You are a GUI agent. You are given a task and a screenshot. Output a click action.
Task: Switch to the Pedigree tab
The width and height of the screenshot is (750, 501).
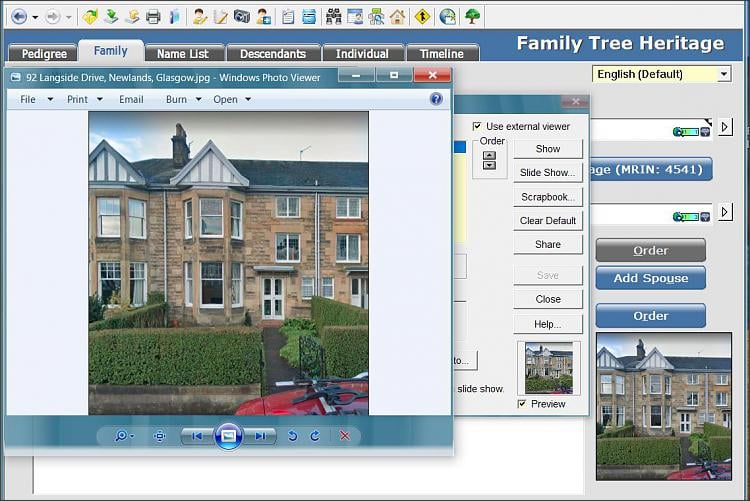point(44,54)
